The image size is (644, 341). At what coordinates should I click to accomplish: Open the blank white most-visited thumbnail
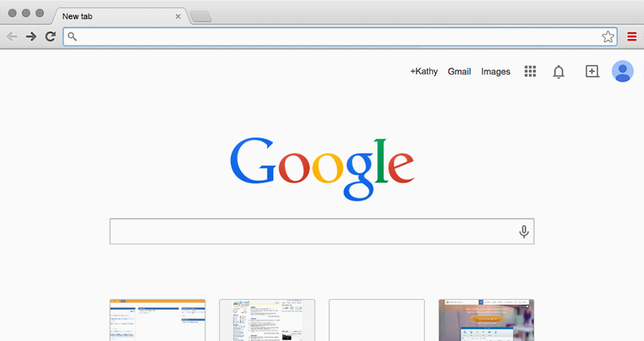click(377, 320)
